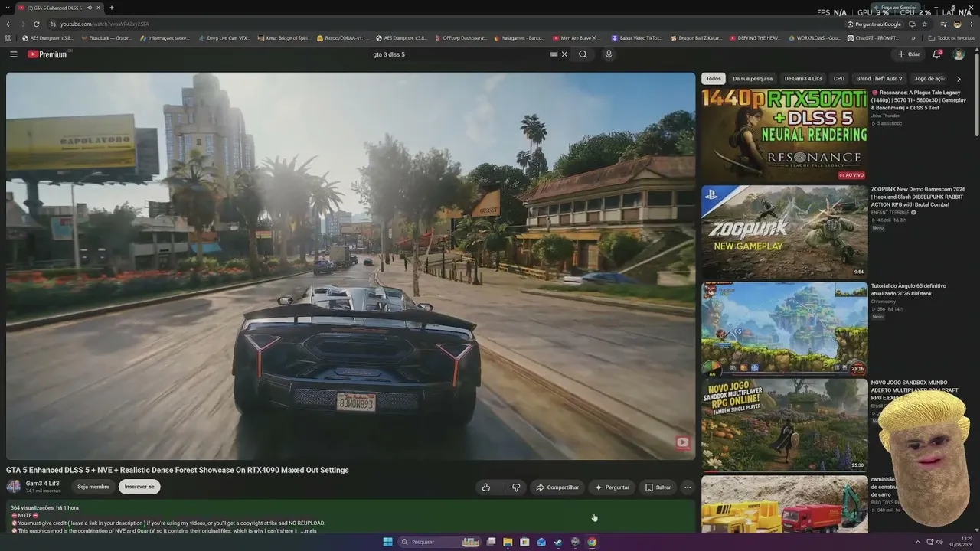The image size is (980, 551).
Task: Open the Chrome three-dot menu
Action: pos(971,24)
